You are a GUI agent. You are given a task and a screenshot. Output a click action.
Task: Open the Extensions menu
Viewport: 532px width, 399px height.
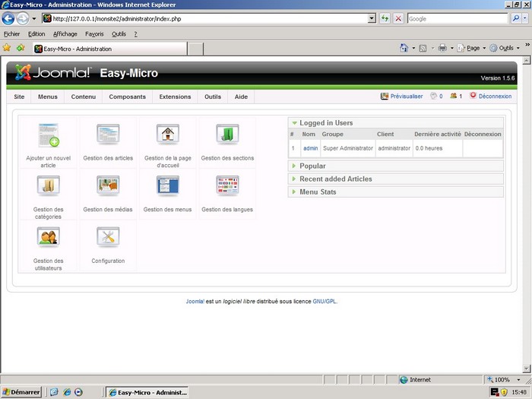pyautogui.click(x=175, y=97)
